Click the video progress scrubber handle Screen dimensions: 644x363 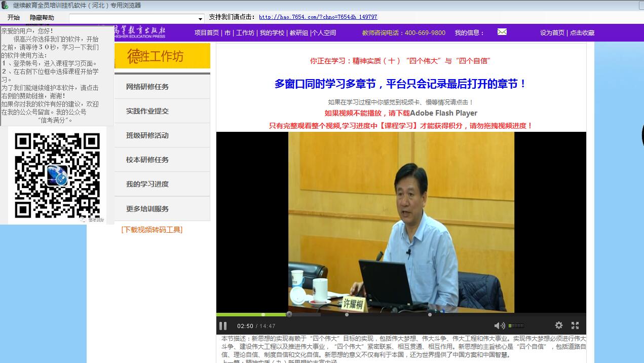click(x=289, y=314)
